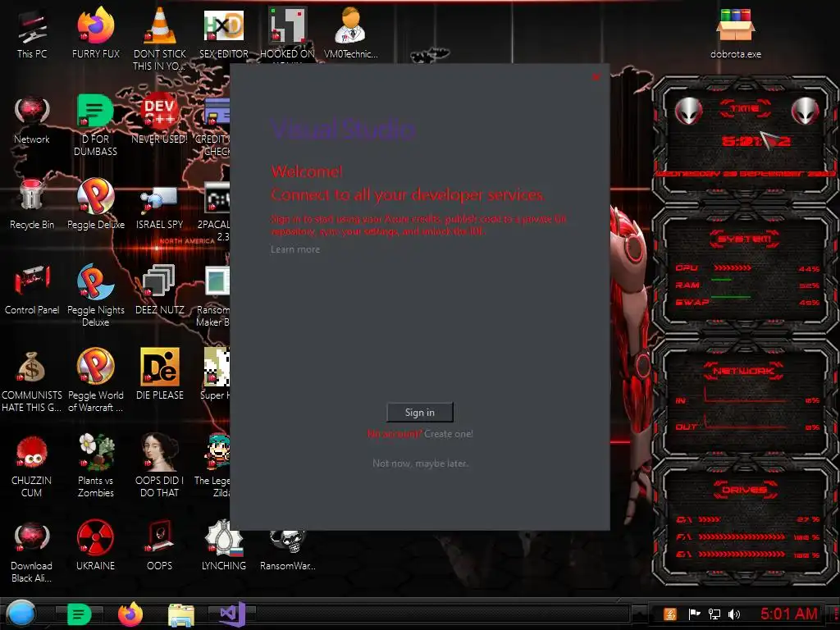Image resolution: width=840 pixels, height=630 pixels.
Task: Open the DEV C++ NEVER USED icon
Action: pyautogui.click(x=160, y=120)
